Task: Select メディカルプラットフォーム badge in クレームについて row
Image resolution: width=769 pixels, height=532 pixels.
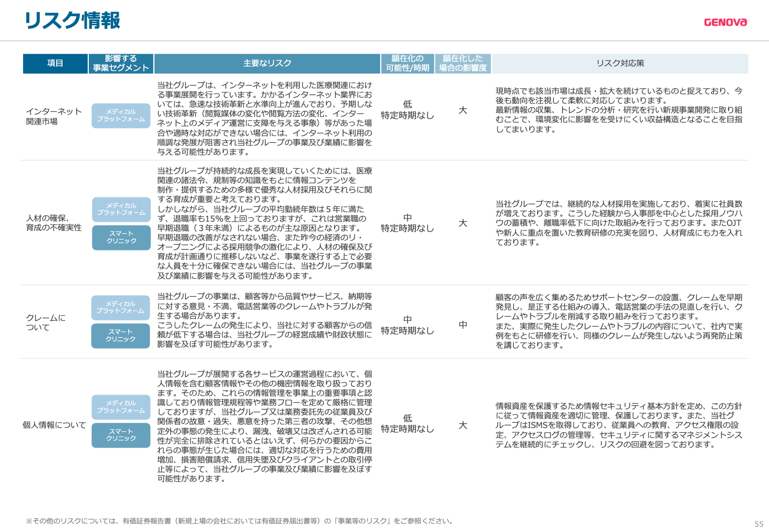Action: 120,307
